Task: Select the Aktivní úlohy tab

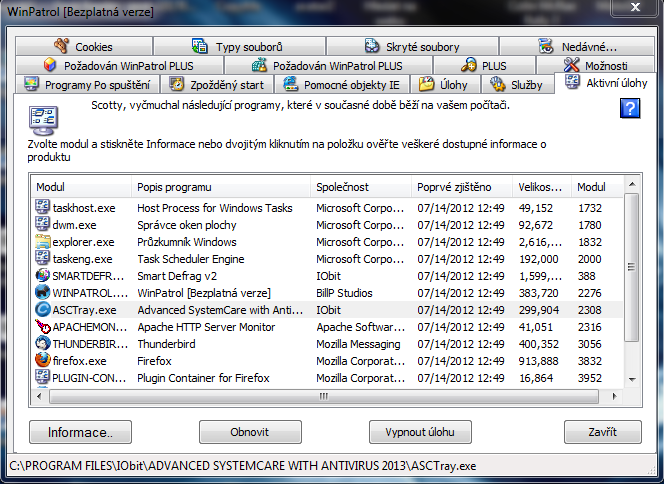Action: [x=605, y=83]
